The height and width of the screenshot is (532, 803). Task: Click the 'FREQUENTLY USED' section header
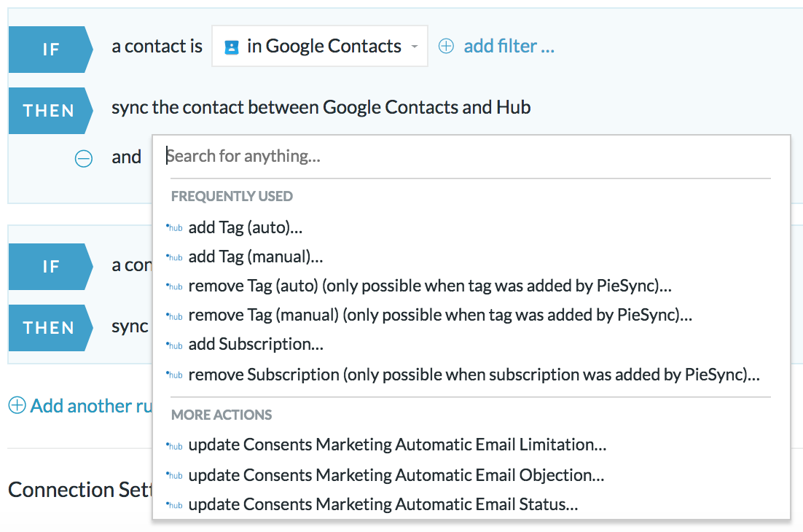232,196
